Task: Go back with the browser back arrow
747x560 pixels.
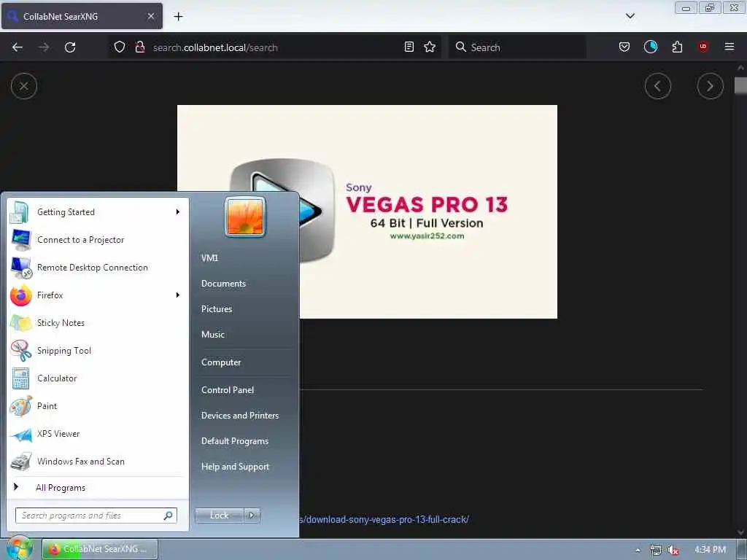Action: pyautogui.click(x=18, y=47)
